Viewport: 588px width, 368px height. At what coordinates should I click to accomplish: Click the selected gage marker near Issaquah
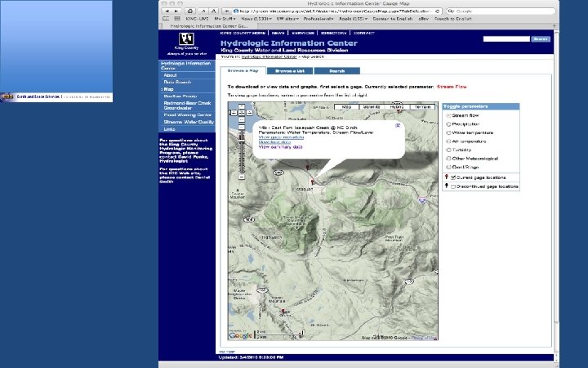pos(312,182)
